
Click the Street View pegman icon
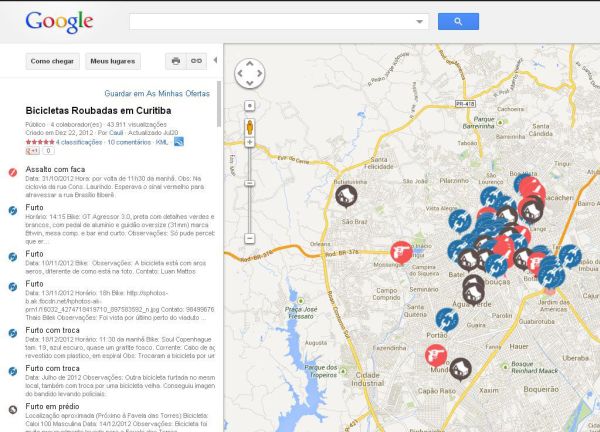pyautogui.click(x=249, y=127)
